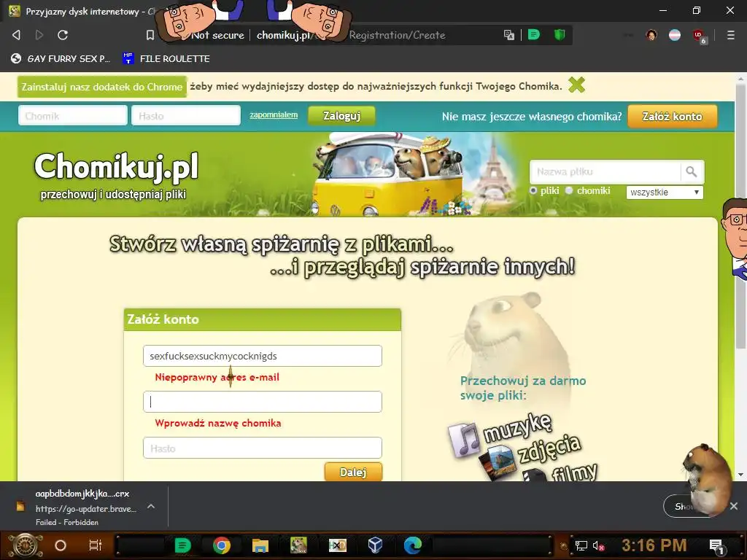Focus the Hasło field in the top login bar

tap(186, 116)
